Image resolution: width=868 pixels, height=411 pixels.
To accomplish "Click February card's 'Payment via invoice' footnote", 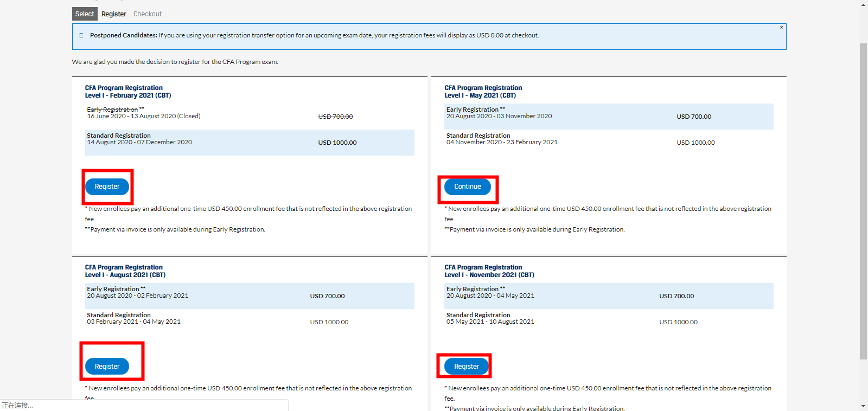I will pos(175,229).
